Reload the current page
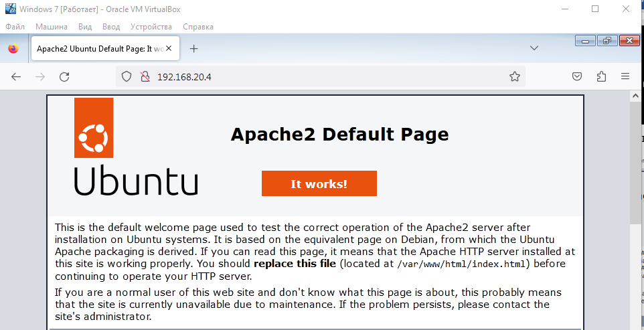 pyautogui.click(x=64, y=77)
